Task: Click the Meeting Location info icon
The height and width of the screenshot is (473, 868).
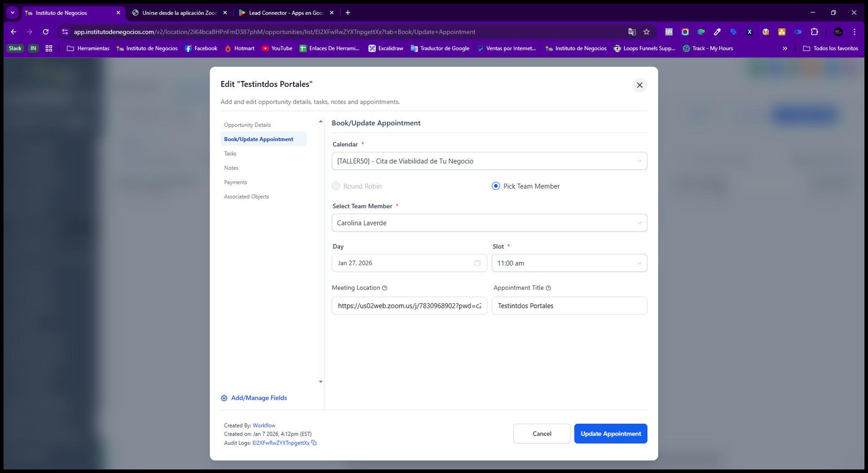Action: click(385, 288)
